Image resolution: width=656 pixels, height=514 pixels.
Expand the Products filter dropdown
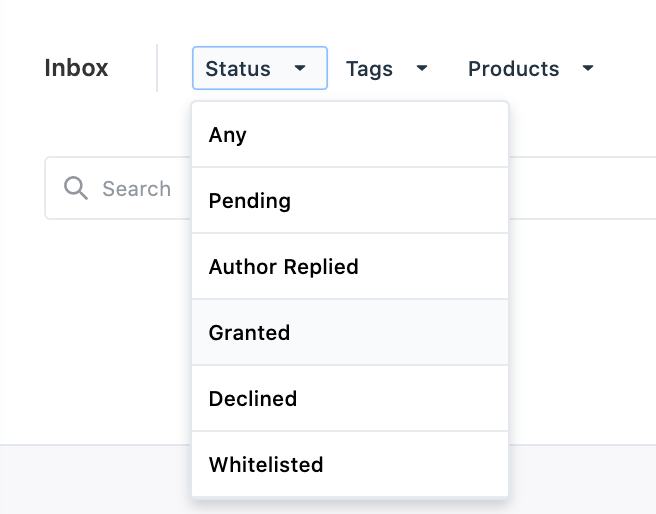(531, 69)
